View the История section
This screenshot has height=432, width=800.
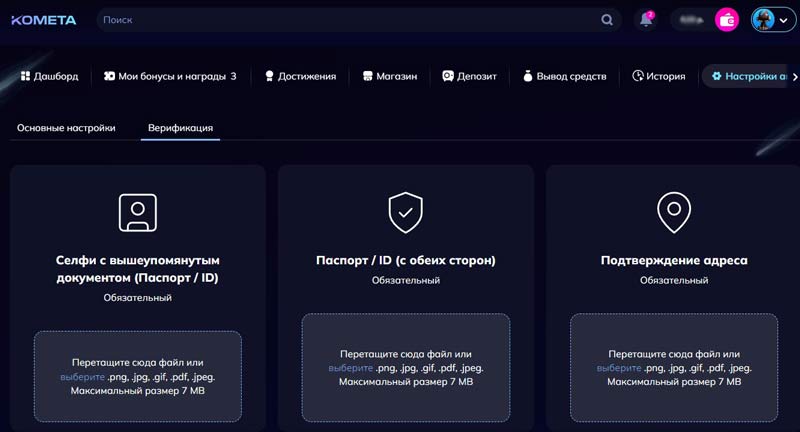click(659, 76)
